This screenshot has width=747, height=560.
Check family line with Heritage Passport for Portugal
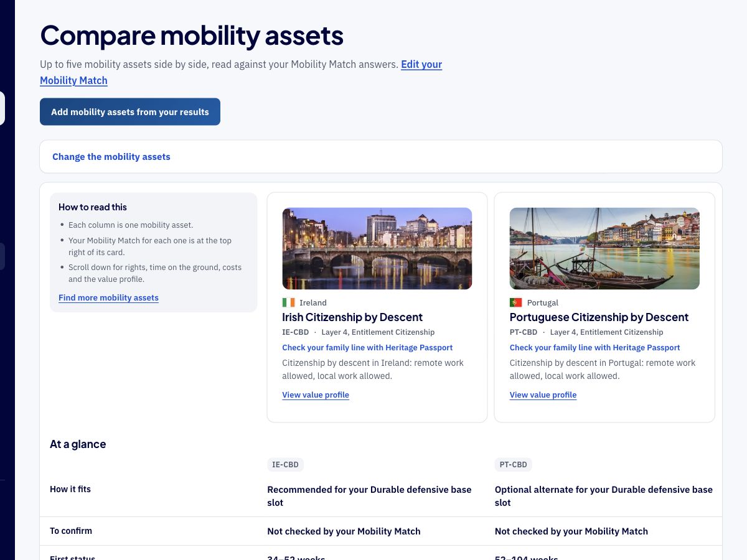594,348
